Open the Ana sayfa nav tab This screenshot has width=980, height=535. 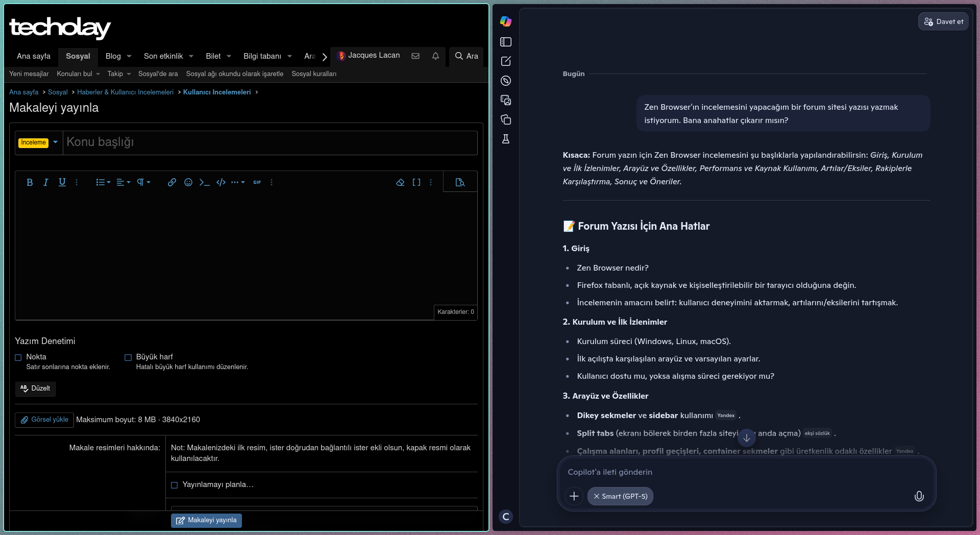coord(34,56)
